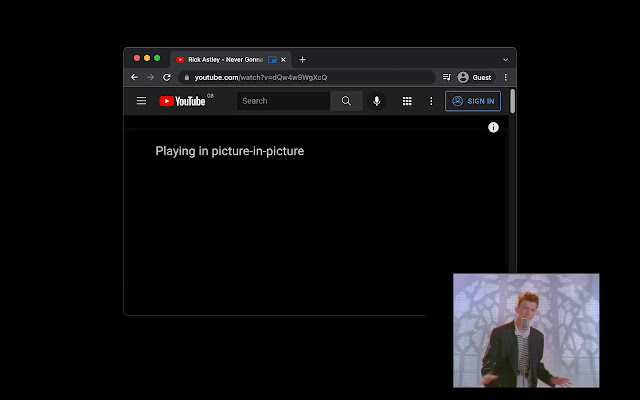The height and width of the screenshot is (400, 640).
Task: Close the Rick Astley tab
Action: (283, 60)
